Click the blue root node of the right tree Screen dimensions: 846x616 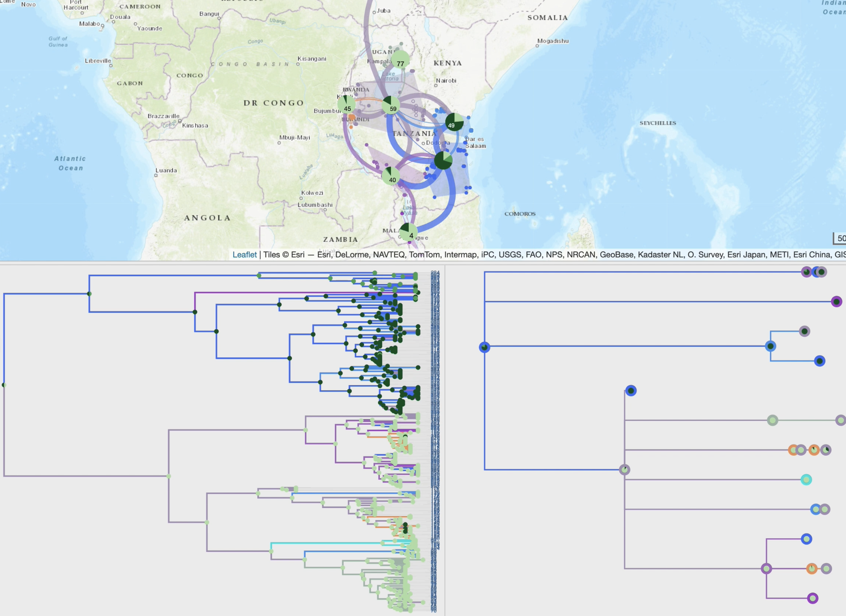pos(484,348)
